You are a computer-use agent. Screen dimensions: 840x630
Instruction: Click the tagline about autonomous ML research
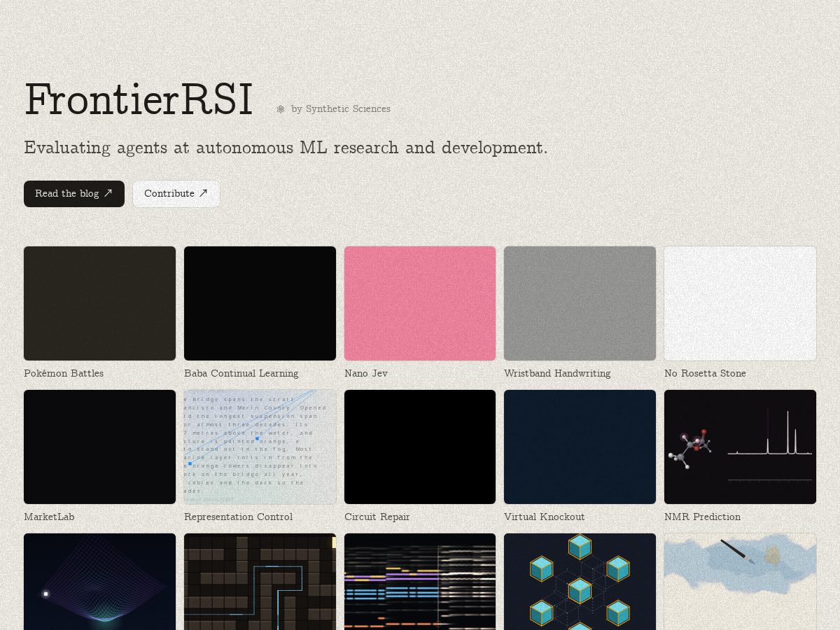286,148
